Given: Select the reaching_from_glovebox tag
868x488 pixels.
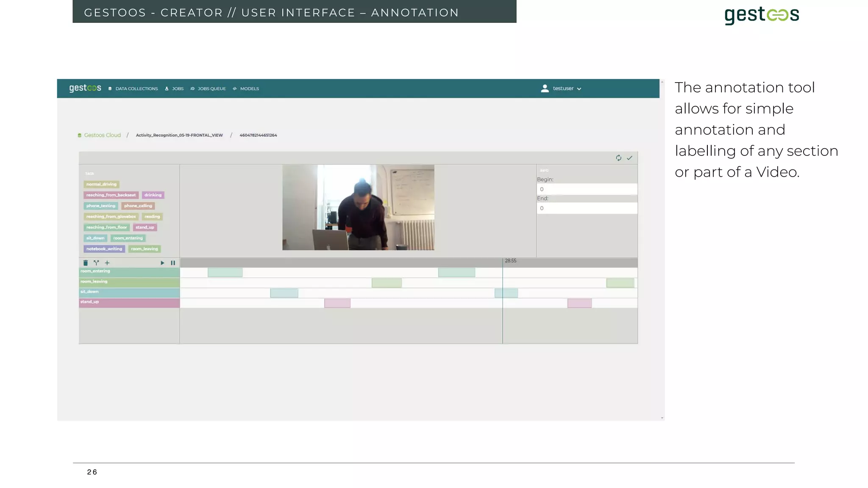Looking at the screenshot, I should [x=111, y=216].
